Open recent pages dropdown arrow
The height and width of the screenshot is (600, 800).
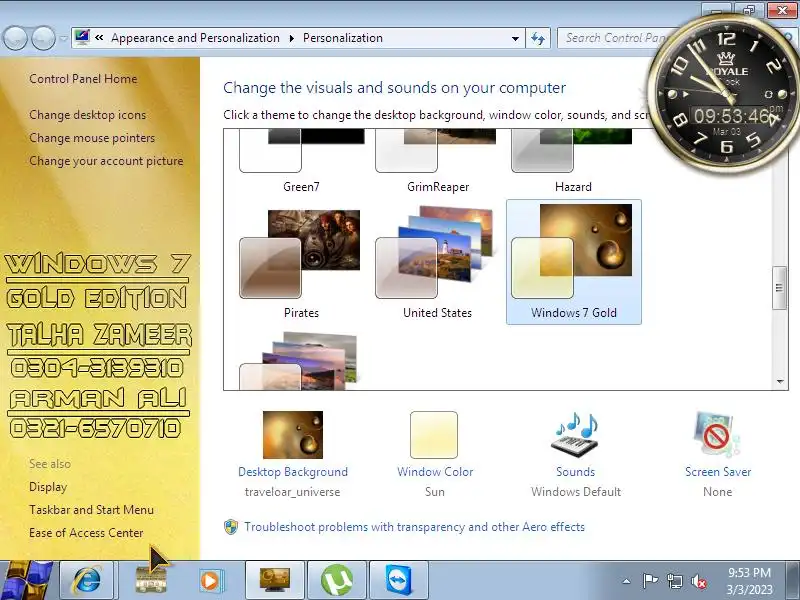click(63, 39)
